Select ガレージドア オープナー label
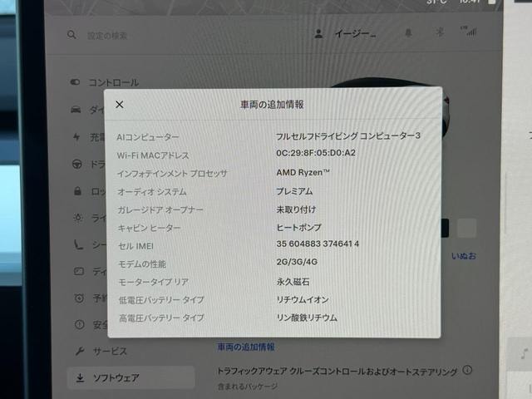 tap(160, 209)
